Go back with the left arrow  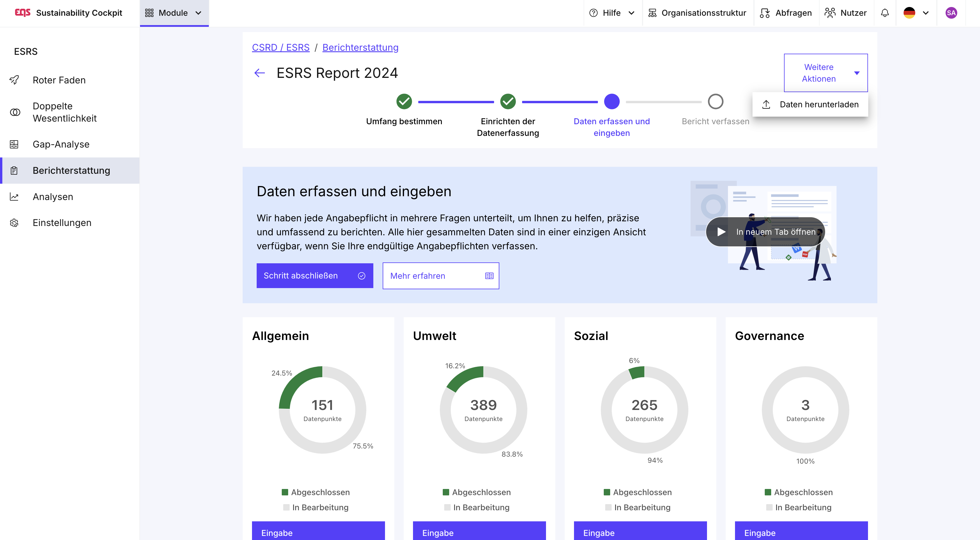pos(260,73)
